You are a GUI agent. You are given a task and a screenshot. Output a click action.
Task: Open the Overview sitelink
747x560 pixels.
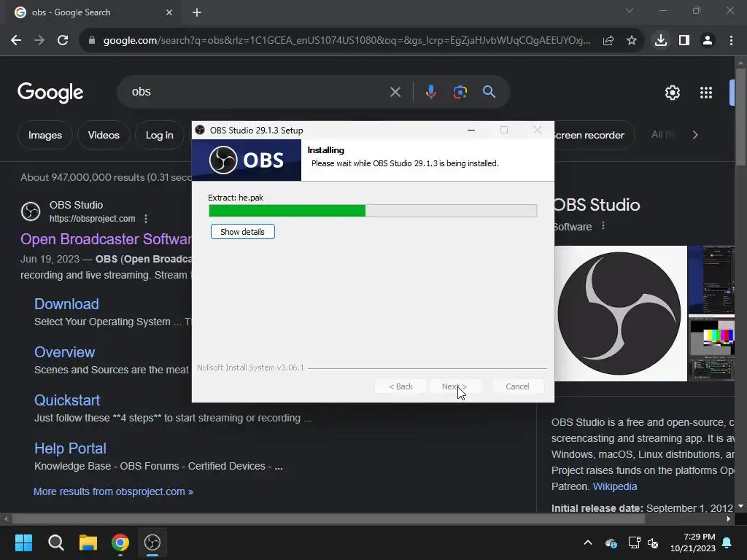coord(64,352)
